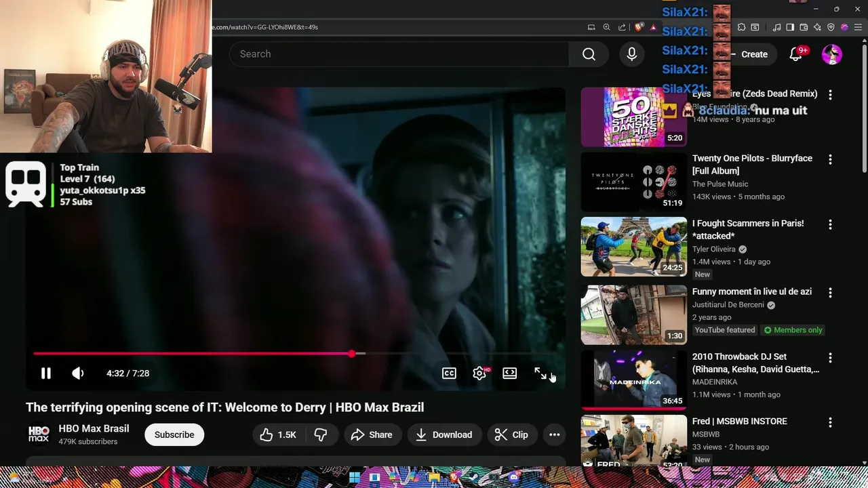
Task: Switch to theater mode
Action: click(509, 373)
